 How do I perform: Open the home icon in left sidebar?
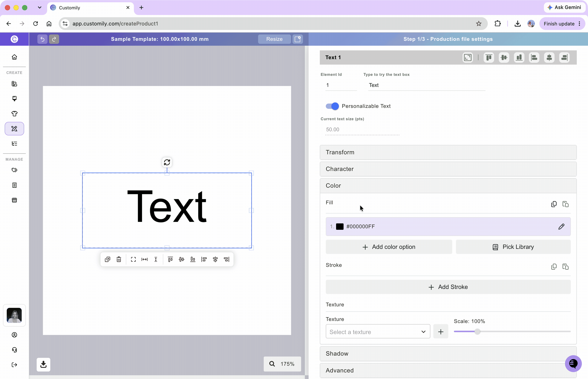click(x=15, y=57)
